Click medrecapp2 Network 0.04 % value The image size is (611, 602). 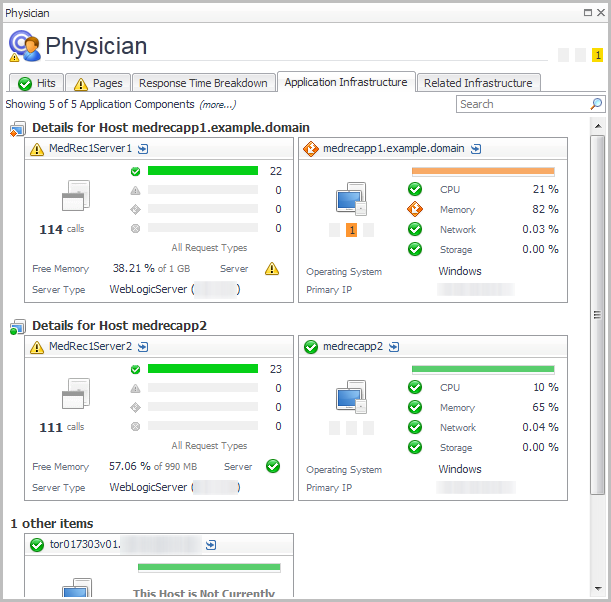point(540,427)
